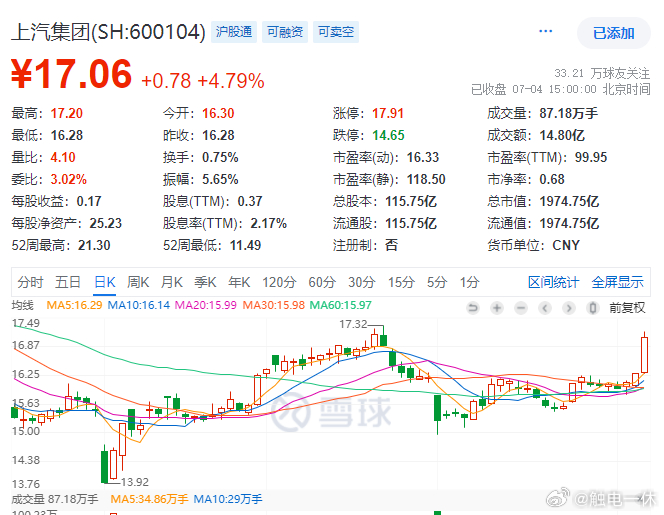Click the 52周最低 value 11.49
The image size is (664, 515).
[245, 246]
